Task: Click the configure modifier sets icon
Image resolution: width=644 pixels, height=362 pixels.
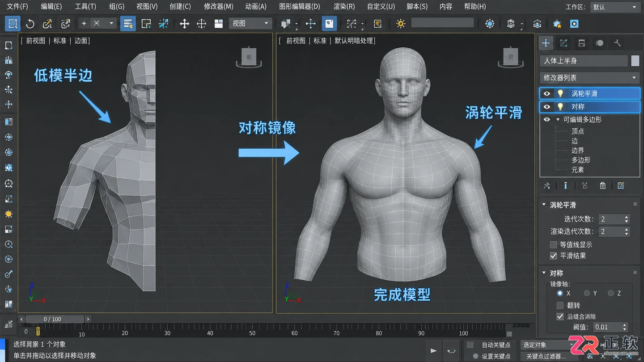Action: click(621, 185)
